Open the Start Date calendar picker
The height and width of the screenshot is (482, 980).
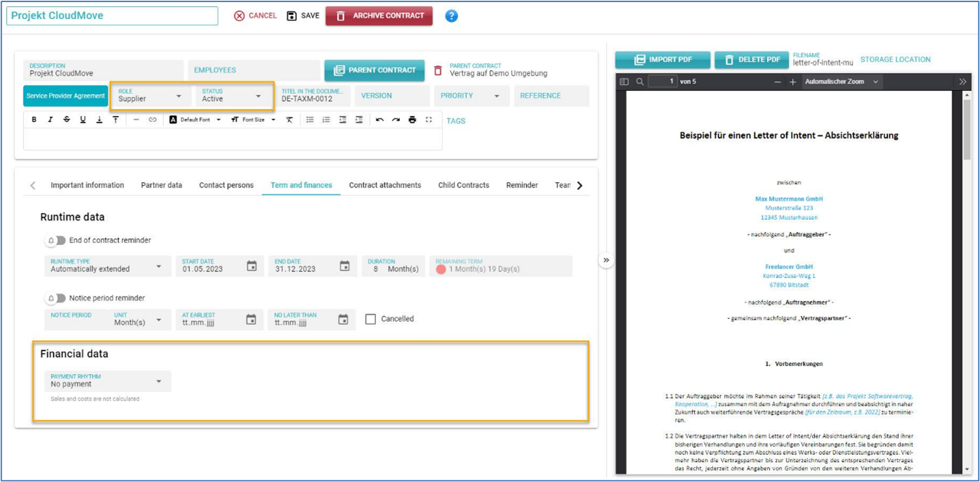(251, 266)
